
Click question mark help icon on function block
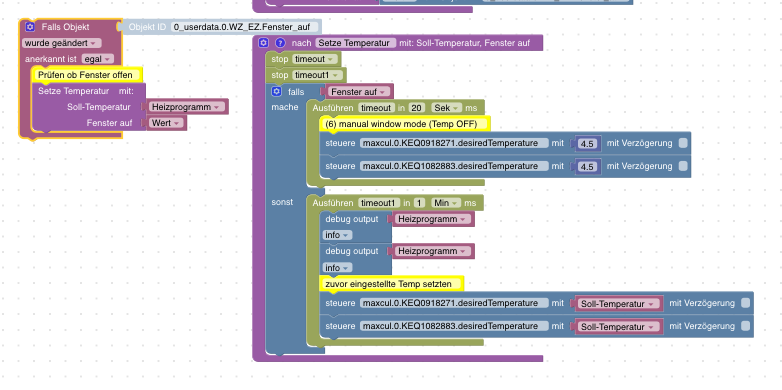[x=280, y=43]
